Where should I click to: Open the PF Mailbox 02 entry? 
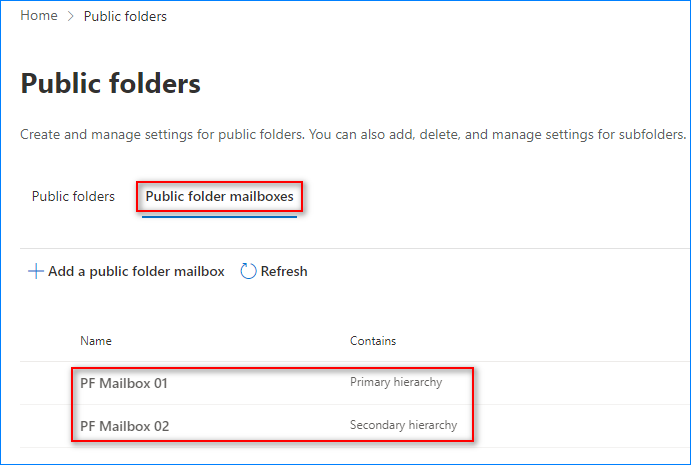125,426
